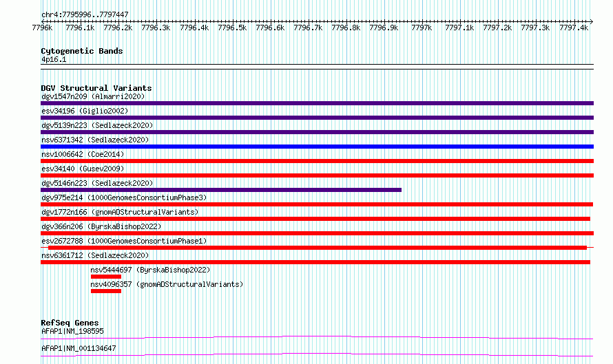Screen dimensions: 613x364
Task: Open dgv1772n166 (gnomADStructuralVariants) label
Action: tap(120, 212)
